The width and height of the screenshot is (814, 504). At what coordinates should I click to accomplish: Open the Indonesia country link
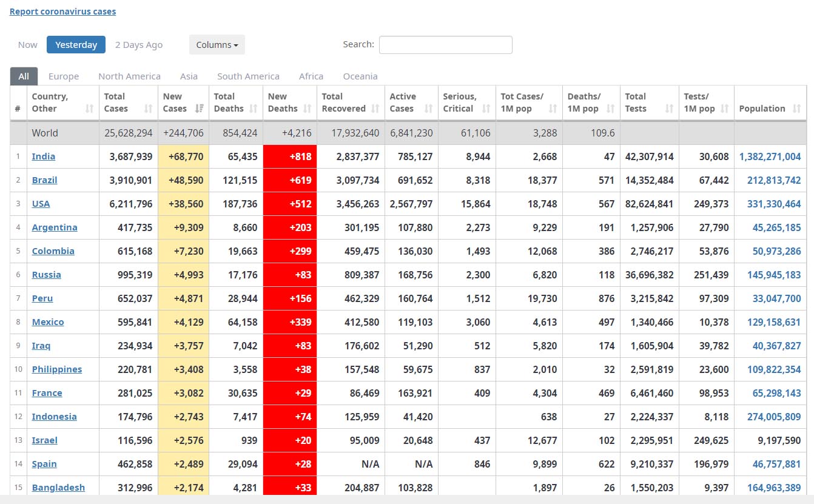[x=55, y=417]
